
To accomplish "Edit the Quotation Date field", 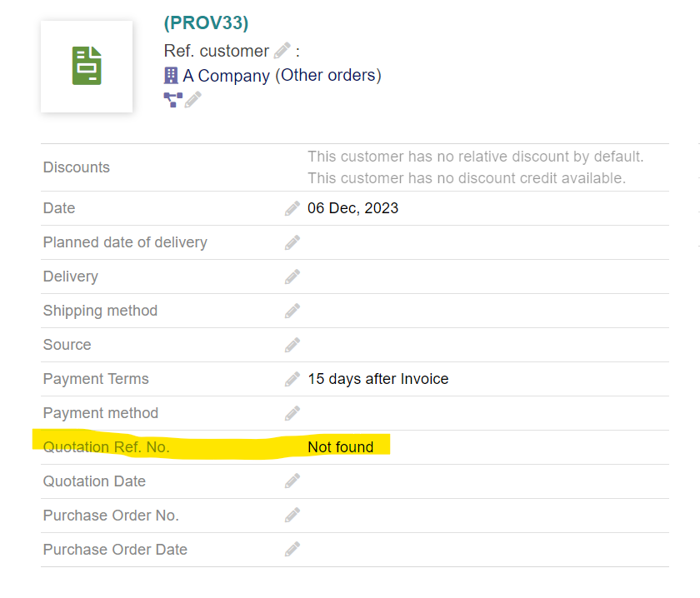I will click(x=292, y=481).
